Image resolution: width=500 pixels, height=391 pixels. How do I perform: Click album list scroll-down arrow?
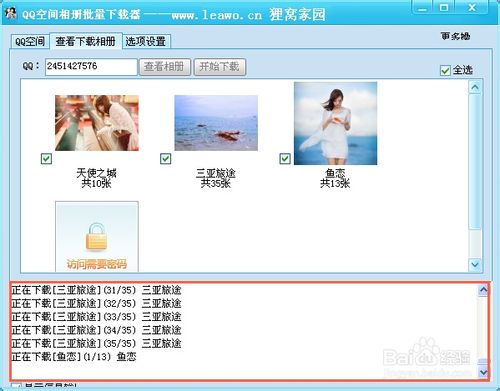(x=475, y=265)
